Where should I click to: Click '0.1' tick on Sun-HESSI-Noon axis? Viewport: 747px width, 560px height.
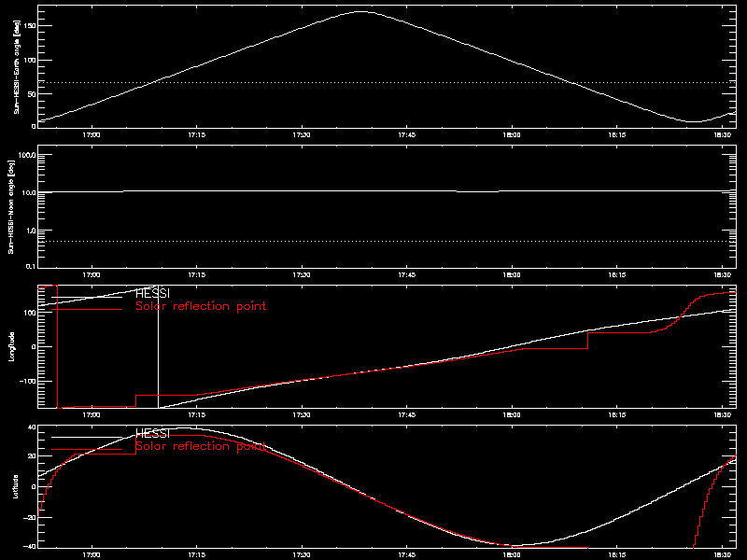click(x=31, y=266)
